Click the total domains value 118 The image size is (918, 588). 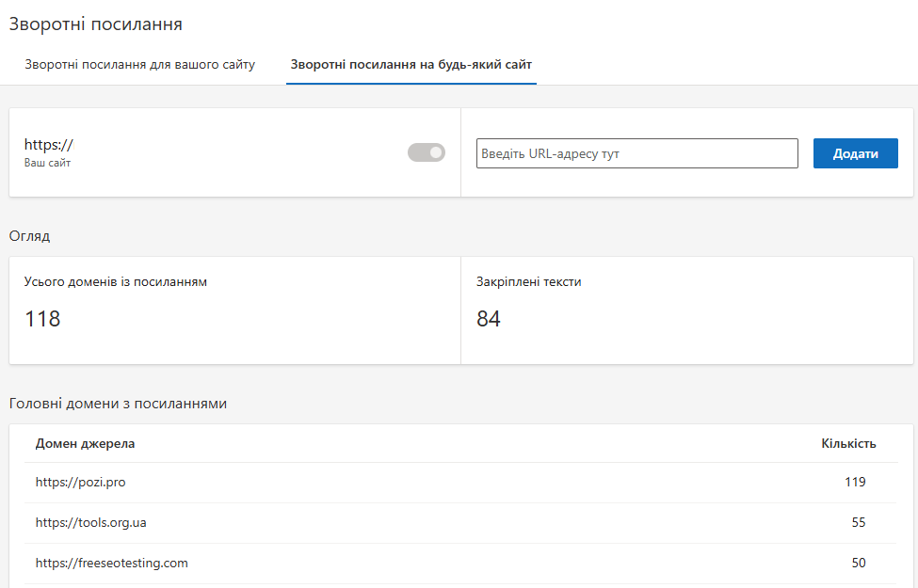click(42, 319)
